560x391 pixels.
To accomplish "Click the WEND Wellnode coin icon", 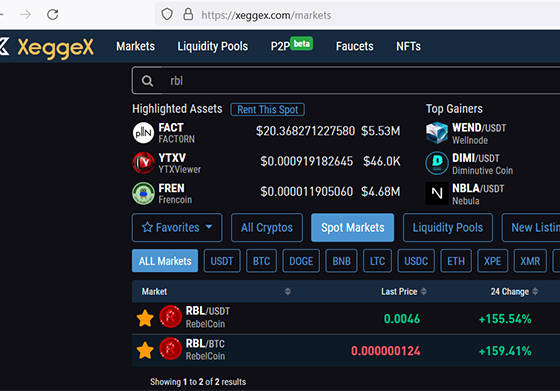I will pos(437,132).
